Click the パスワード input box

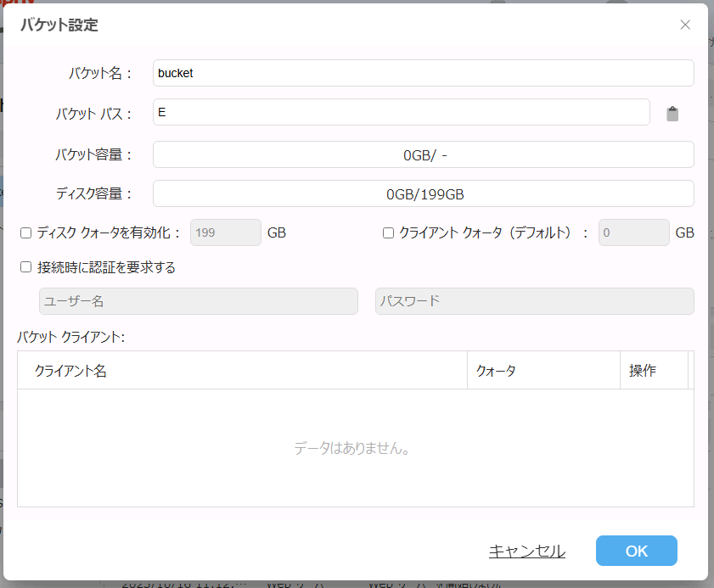coord(534,301)
